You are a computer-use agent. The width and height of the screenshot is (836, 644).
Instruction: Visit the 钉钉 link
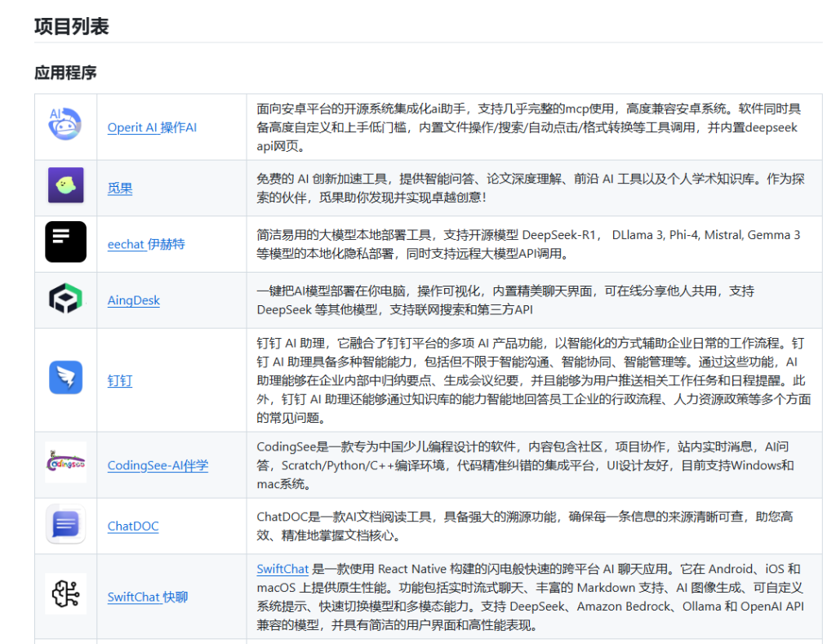click(120, 381)
